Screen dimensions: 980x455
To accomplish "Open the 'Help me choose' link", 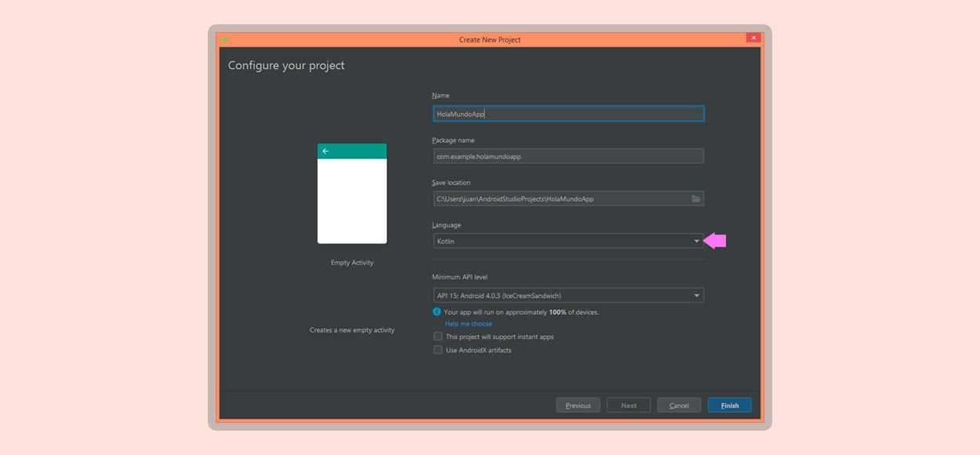I will pos(469,324).
